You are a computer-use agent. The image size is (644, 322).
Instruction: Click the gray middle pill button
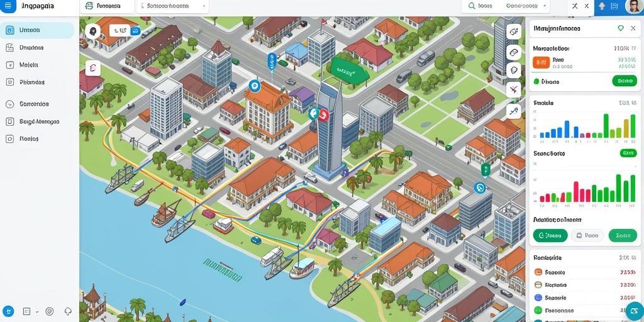587,235
